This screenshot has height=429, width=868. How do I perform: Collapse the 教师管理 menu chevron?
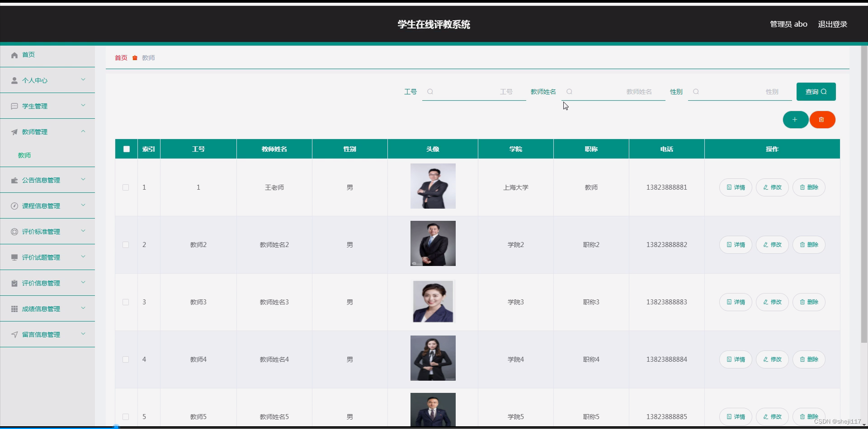click(83, 131)
